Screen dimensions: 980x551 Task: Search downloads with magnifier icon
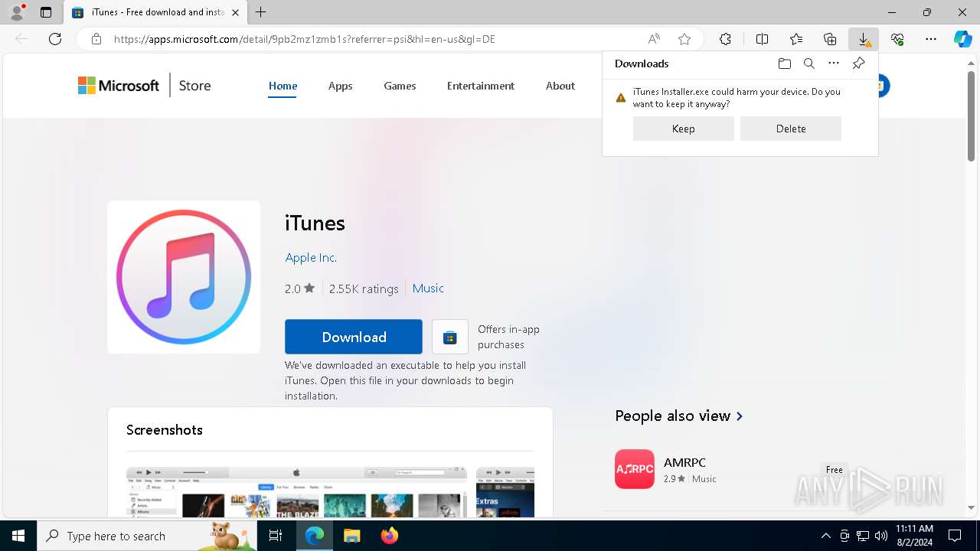coord(809,64)
